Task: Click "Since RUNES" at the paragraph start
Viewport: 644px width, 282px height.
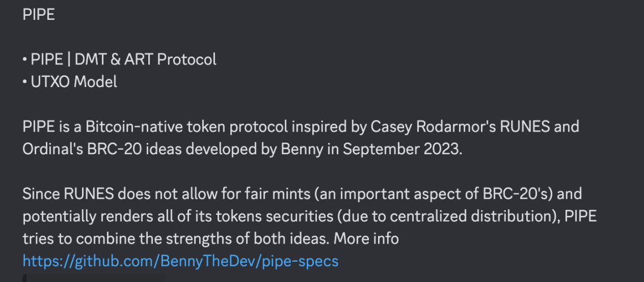Action: coord(62,194)
